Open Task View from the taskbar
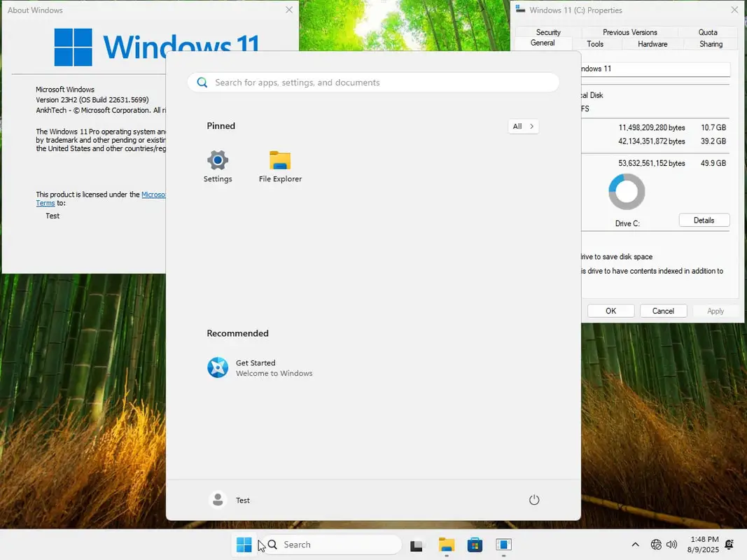The image size is (747, 560). coord(417,545)
